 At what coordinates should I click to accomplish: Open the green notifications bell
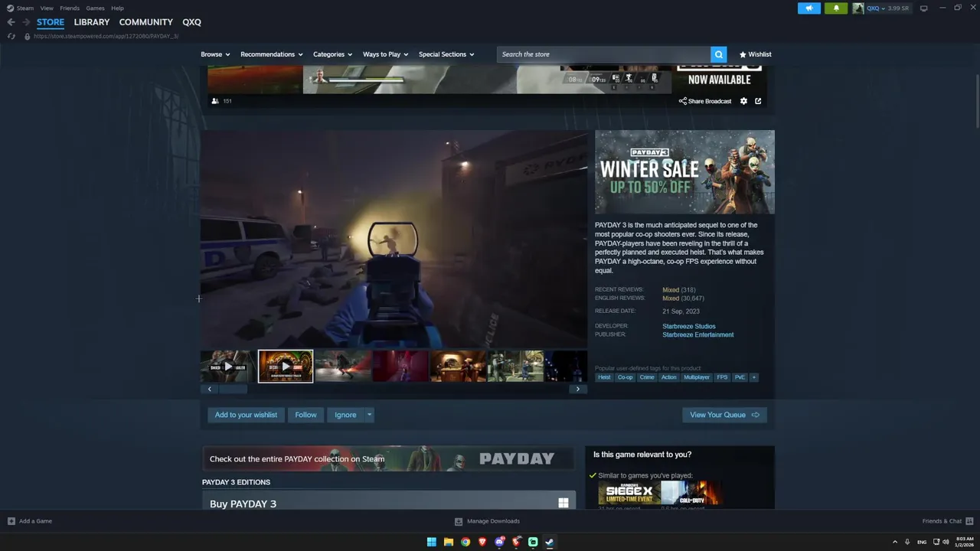click(836, 8)
